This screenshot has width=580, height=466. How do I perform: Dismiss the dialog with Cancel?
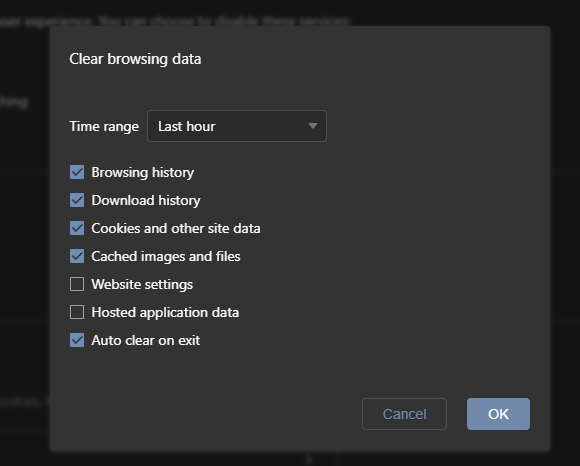click(404, 414)
